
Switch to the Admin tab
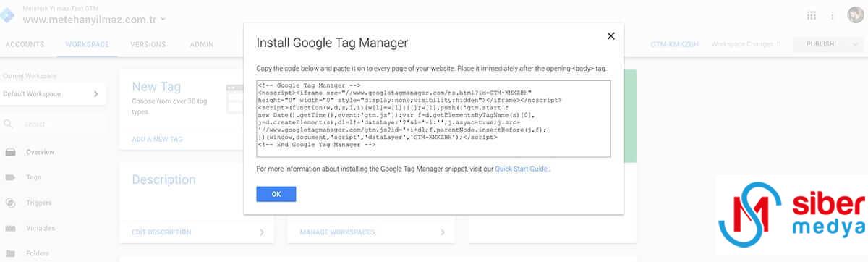(202, 44)
